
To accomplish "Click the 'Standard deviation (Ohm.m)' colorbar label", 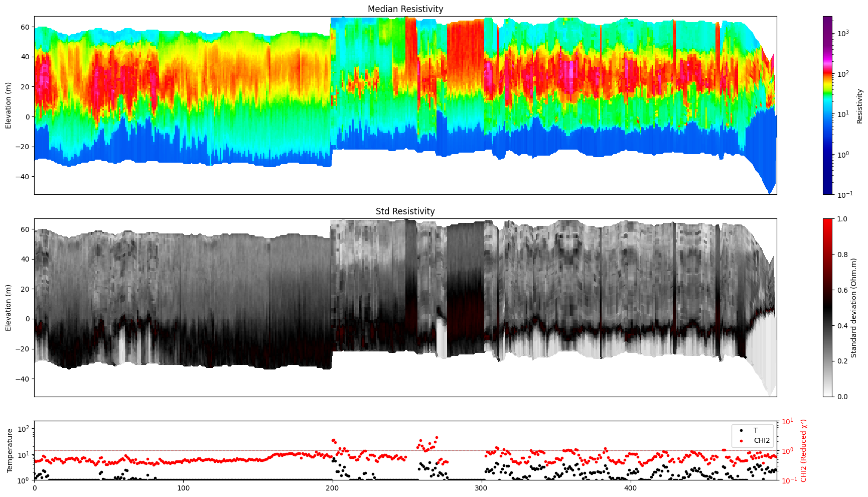I will click(853, 307).
